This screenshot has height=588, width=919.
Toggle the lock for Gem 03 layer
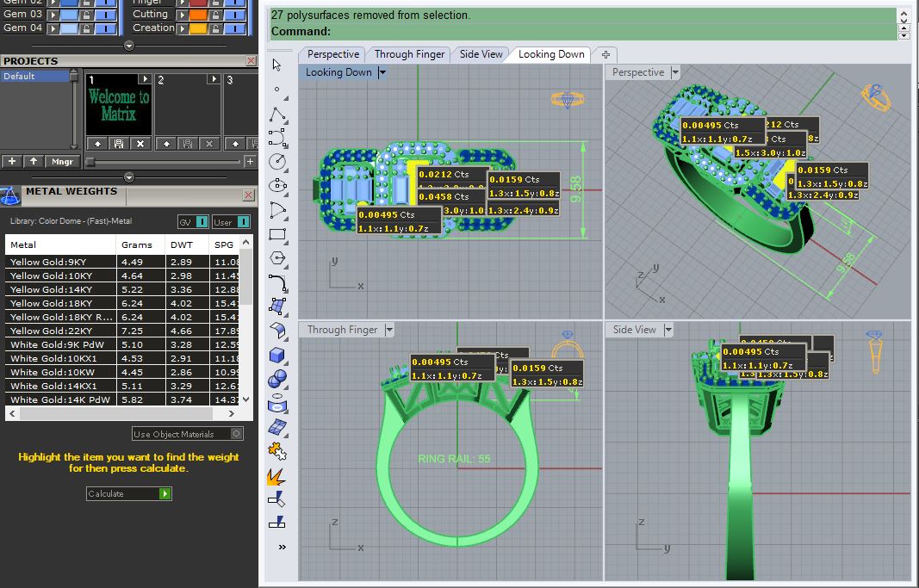87,14
